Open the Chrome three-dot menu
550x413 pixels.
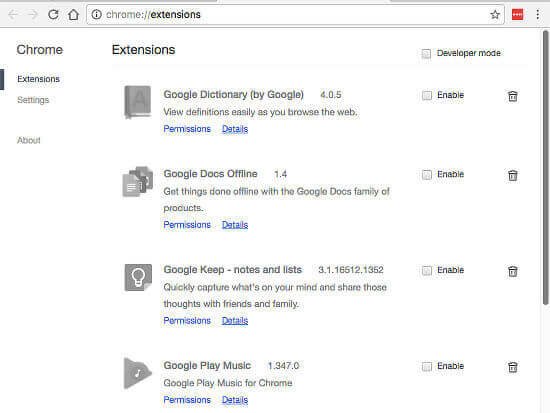click(538, 14)
